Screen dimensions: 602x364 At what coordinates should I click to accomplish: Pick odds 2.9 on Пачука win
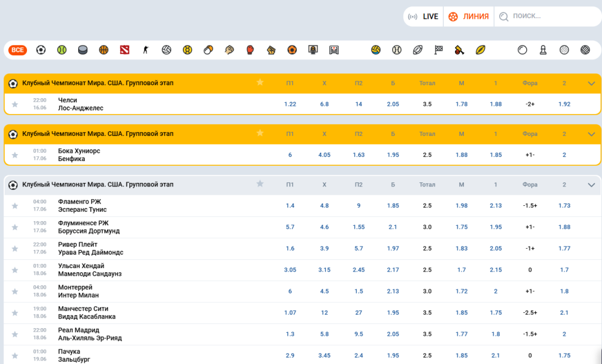point(290,356)
